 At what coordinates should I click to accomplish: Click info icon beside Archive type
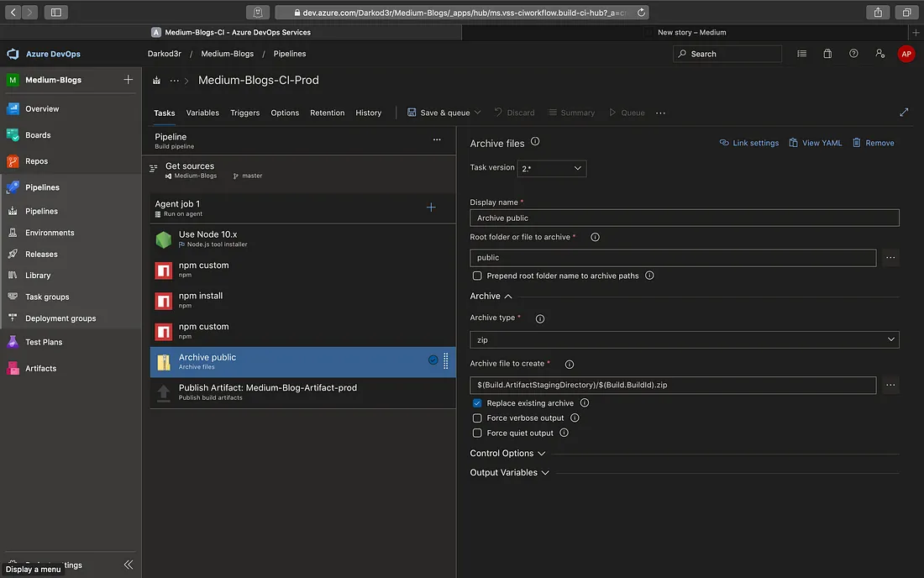(540, 318)
